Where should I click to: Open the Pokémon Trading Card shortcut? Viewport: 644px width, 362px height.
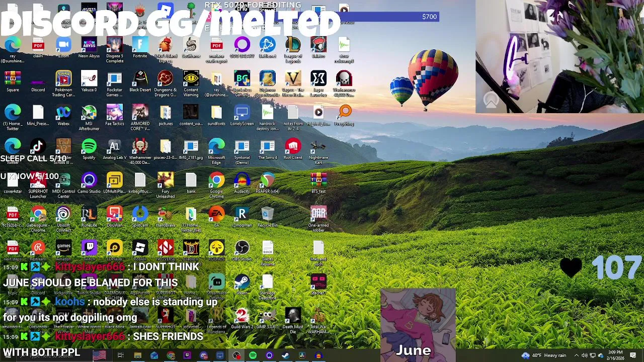(x=63, y=84)
